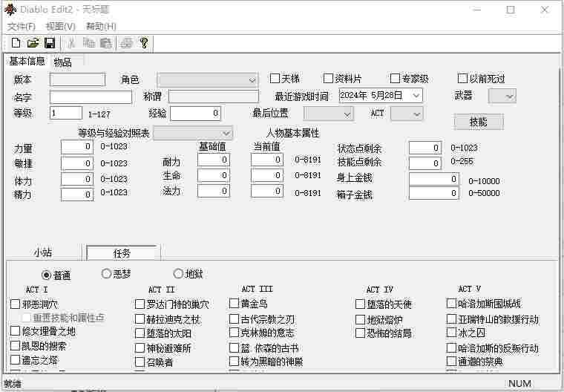Switch to the 物品 tab
This screenshot has height=392, width=564.
pyautogui.click(x=63, y=62)
